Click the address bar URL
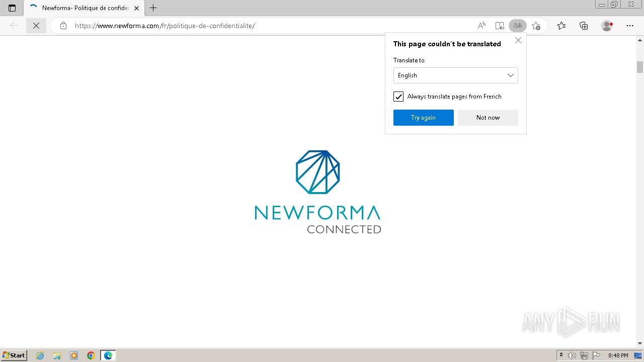Screen dimensions: 644x362 click(x=165, y=26)
